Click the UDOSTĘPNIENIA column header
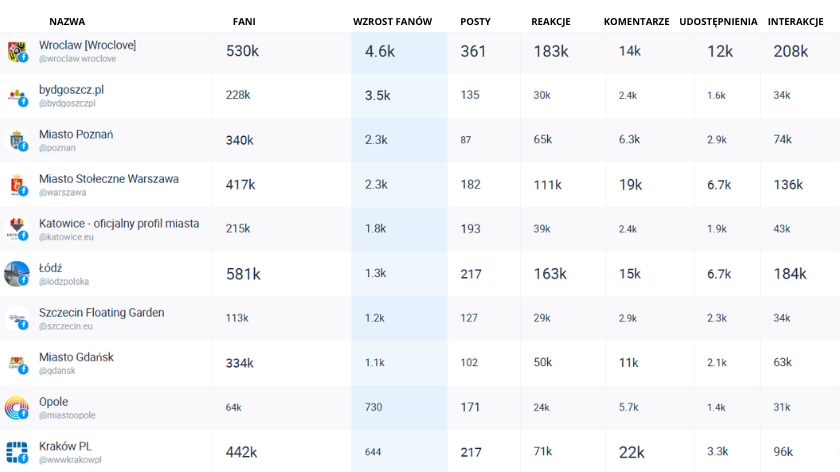 tap(718, 21)
